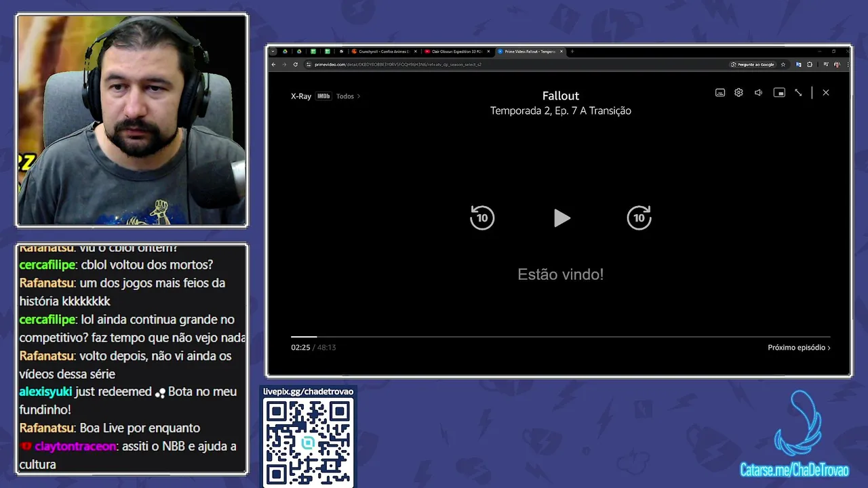View site information icon in address bar

coord(309,64)
